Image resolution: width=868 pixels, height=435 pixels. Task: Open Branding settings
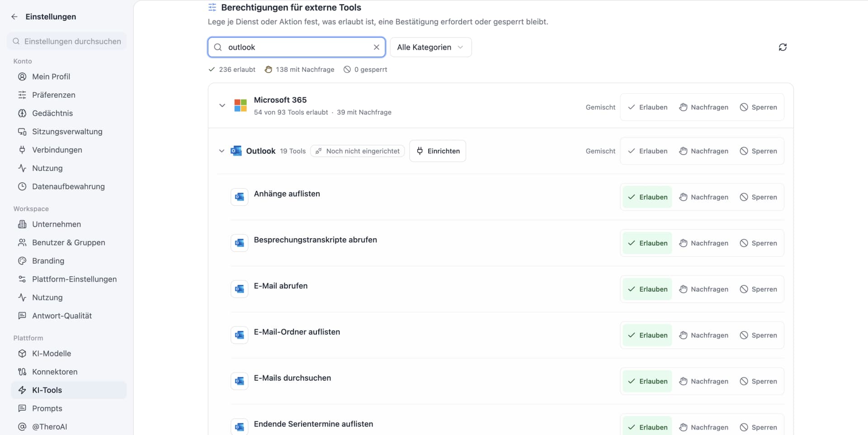(x=69, y=261)
